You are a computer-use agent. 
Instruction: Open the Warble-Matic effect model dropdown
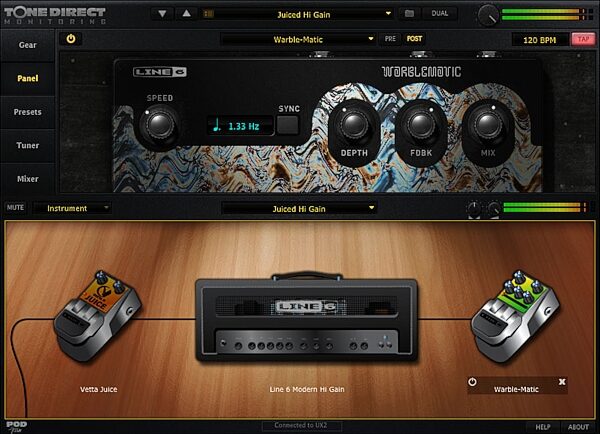298,39
